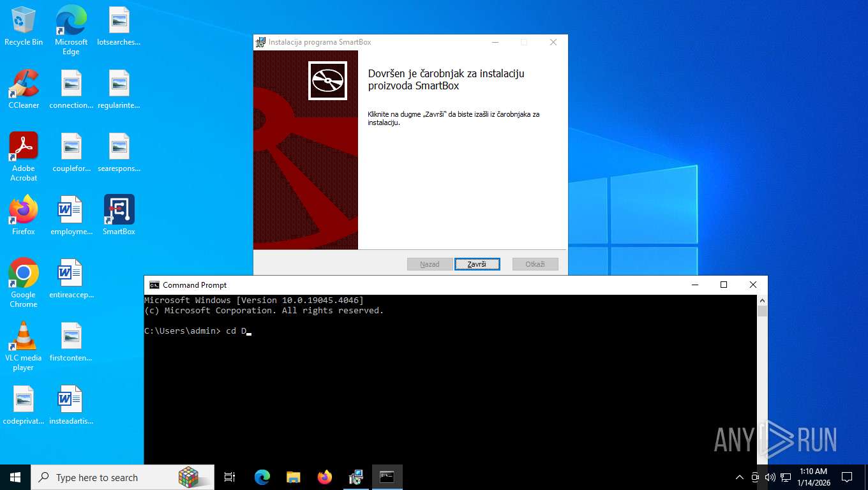
Task: Click the disabled Nazad back button
Action: [x=430, y=264]
